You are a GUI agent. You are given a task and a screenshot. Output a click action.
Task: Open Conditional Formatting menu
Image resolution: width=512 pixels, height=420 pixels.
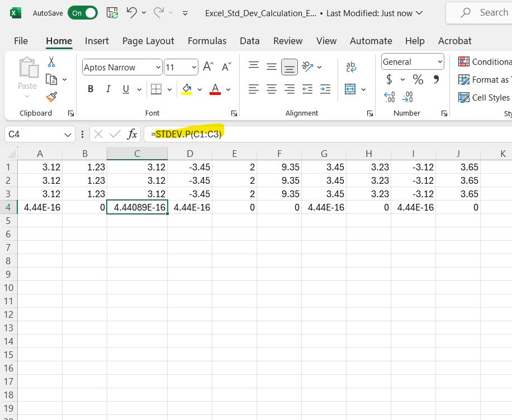click(485, 61)
